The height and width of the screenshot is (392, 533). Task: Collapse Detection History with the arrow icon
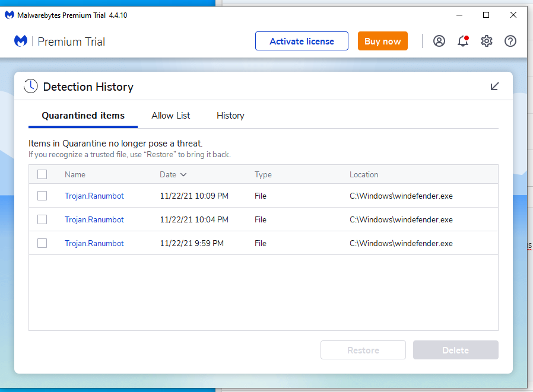pyautogui.click(x=494, y=86)
